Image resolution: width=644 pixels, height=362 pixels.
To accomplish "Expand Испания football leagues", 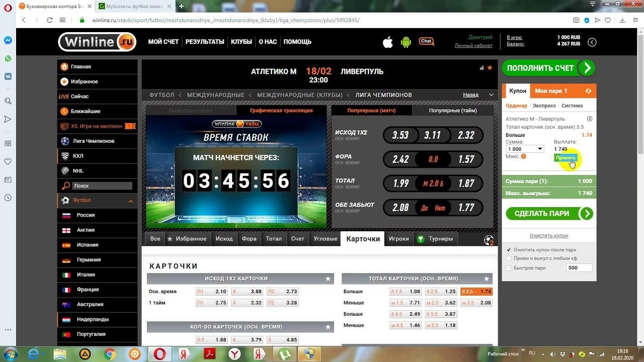I will [x=98, y=245].
